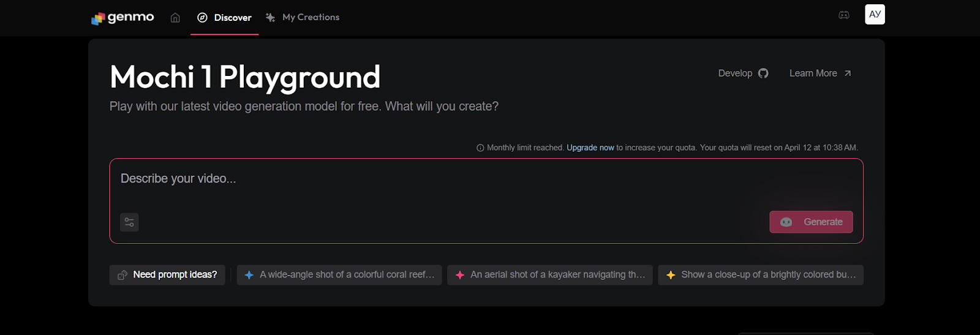Click the 'Monthly limit reached' text
The image size is (980, 335).
tap(525, 148)
